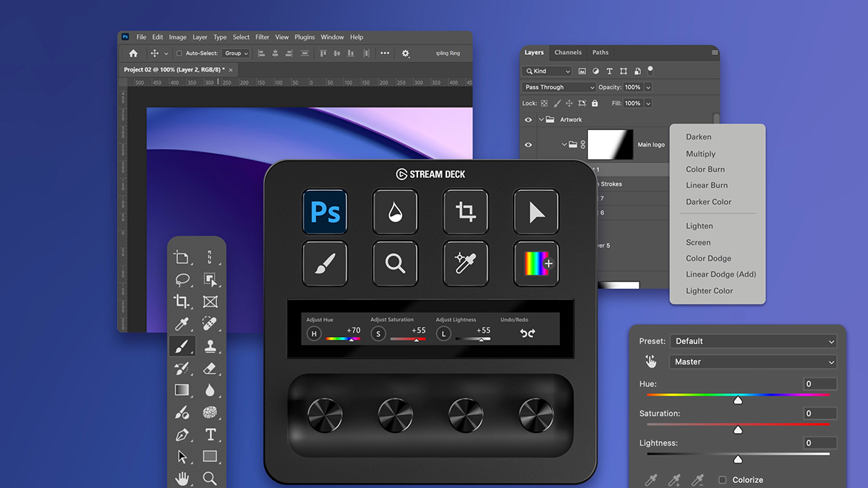Viewport: 868px width, 488px height.
Task: Open the Preset dropdown showing Default
Action: (x=752, y=341)
